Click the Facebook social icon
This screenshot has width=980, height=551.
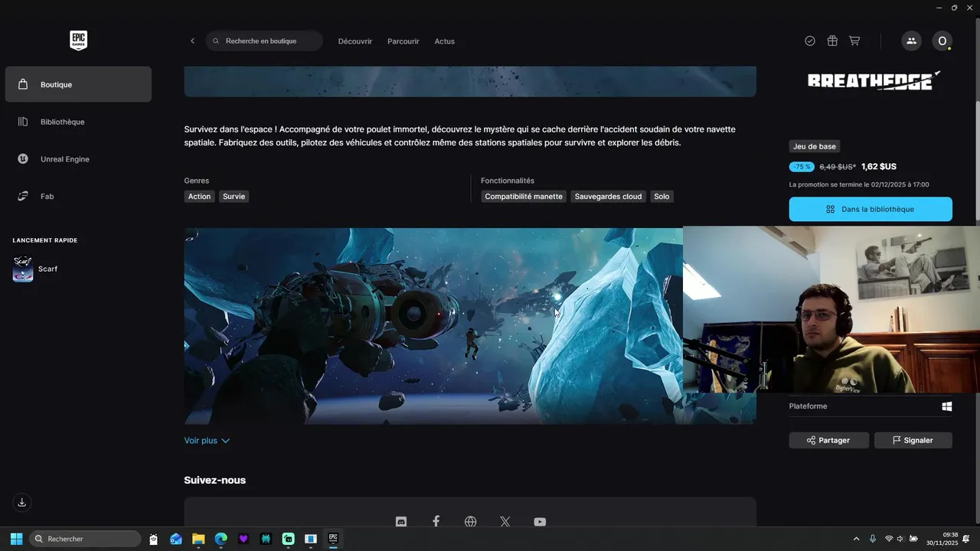tap(436, 522)
